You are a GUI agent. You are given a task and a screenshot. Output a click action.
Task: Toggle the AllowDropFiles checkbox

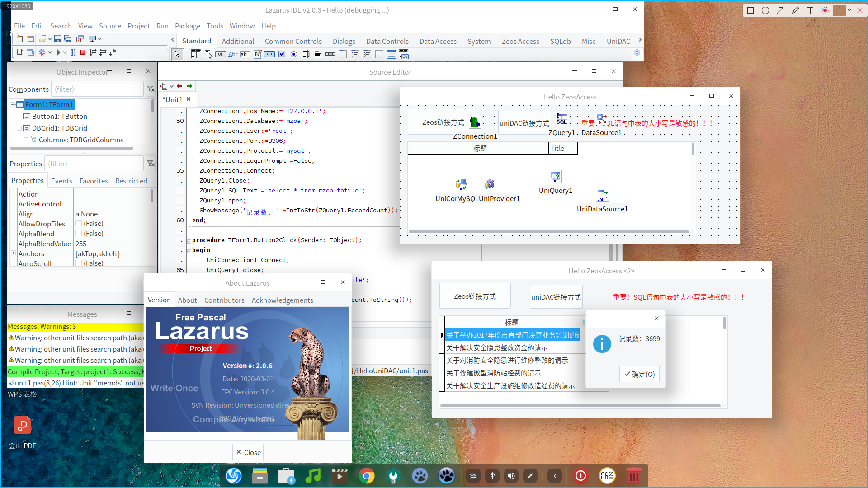pyautogui.click(x=79, y=224)
